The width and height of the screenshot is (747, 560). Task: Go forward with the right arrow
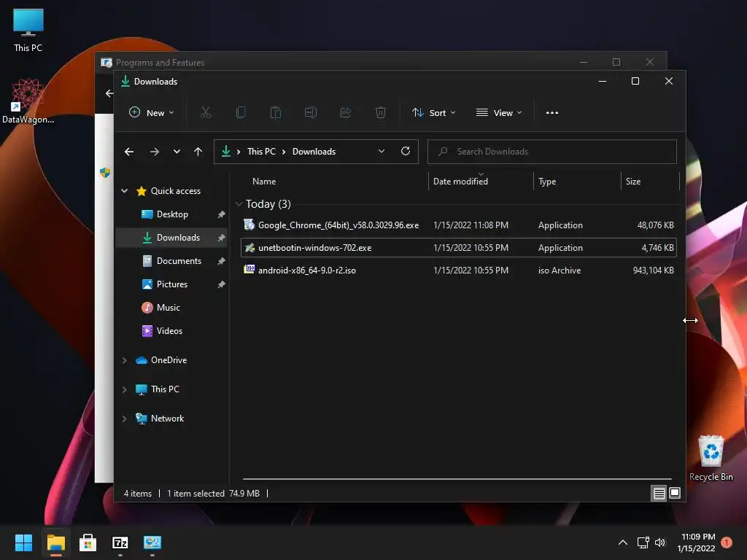[x=155, y=152]
